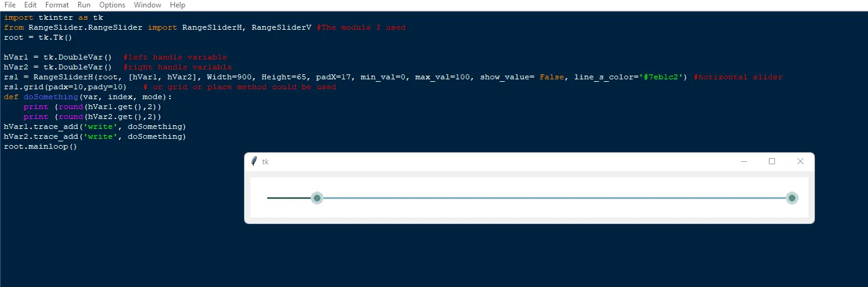Click the tk feather icon in title bar
The height and width of the screenshot is (287, 868).
[254, 161]
